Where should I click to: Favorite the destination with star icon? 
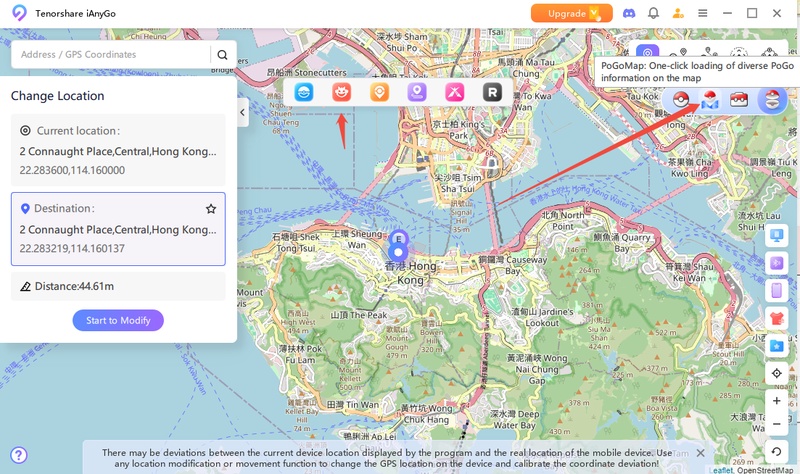point(211,209)
